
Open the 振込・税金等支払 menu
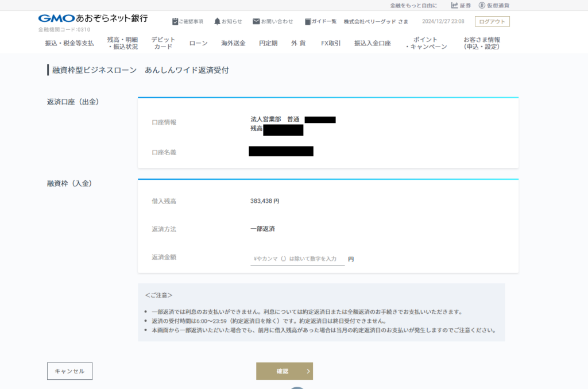(69, 43)
